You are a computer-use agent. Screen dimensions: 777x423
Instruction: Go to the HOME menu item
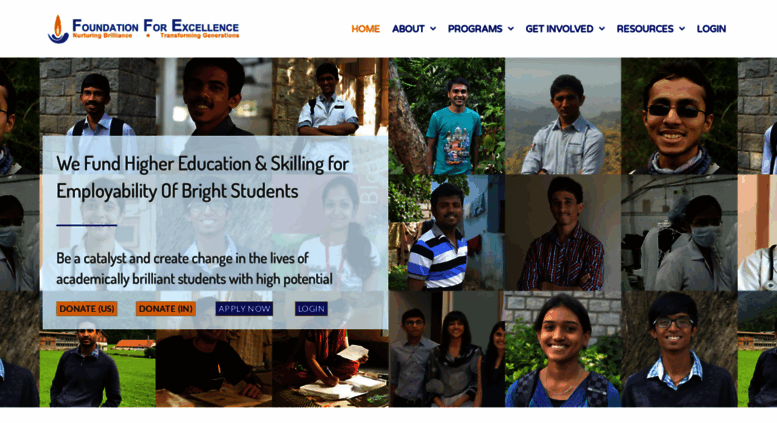(x=366, y=29)
